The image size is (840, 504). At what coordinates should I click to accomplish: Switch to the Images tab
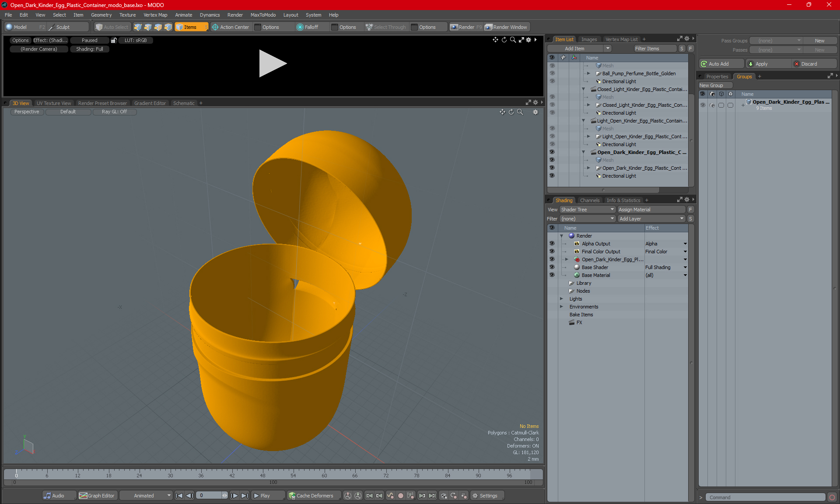(x=589, y=39)
